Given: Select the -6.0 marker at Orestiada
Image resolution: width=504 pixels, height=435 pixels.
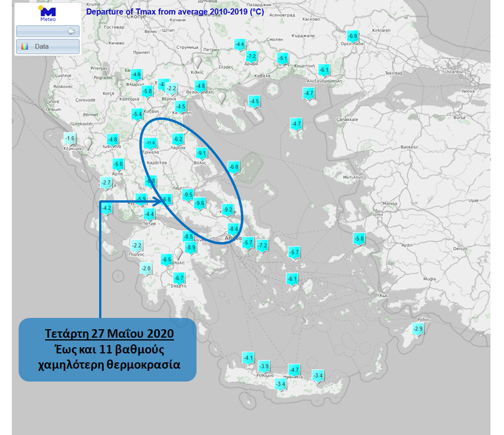Looking at the screenshot, I should pos(353,37).
